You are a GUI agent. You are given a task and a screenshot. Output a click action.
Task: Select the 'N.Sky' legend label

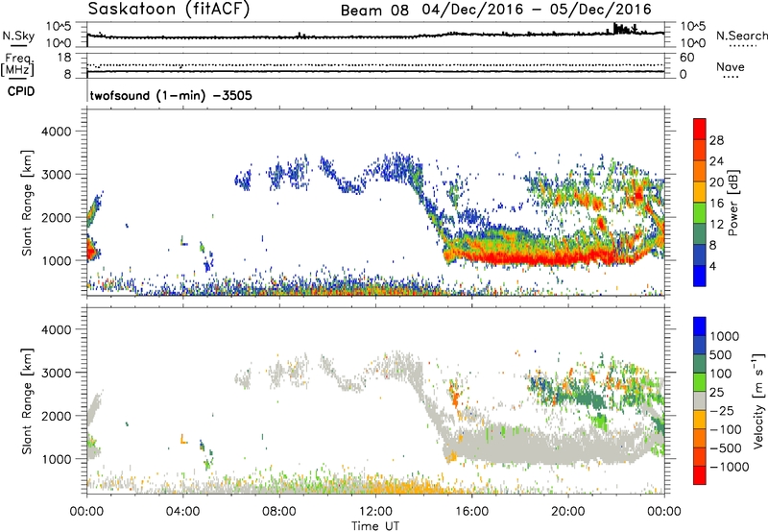pos(18,36)
